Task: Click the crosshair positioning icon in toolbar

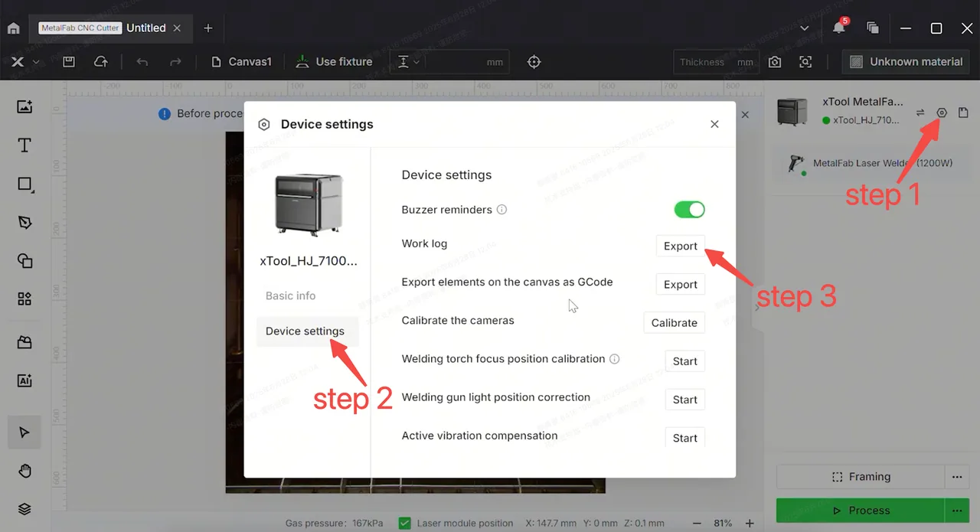Action: click(534, 62)
